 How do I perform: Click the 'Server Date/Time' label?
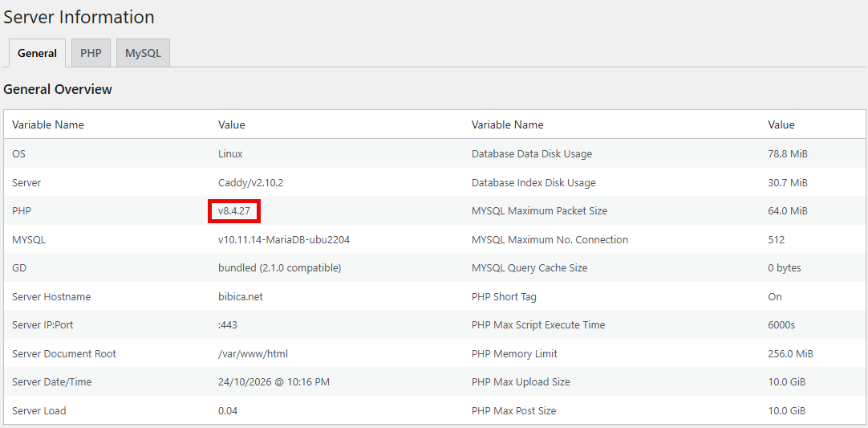52,382
